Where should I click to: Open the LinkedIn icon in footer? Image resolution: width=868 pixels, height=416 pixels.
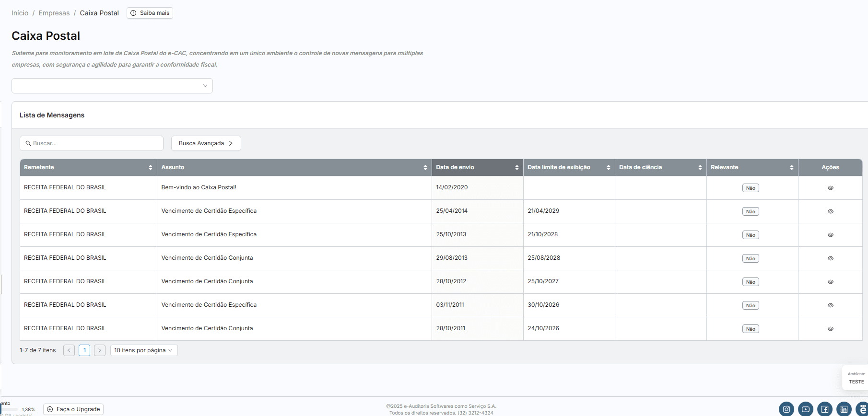(844, 409)
